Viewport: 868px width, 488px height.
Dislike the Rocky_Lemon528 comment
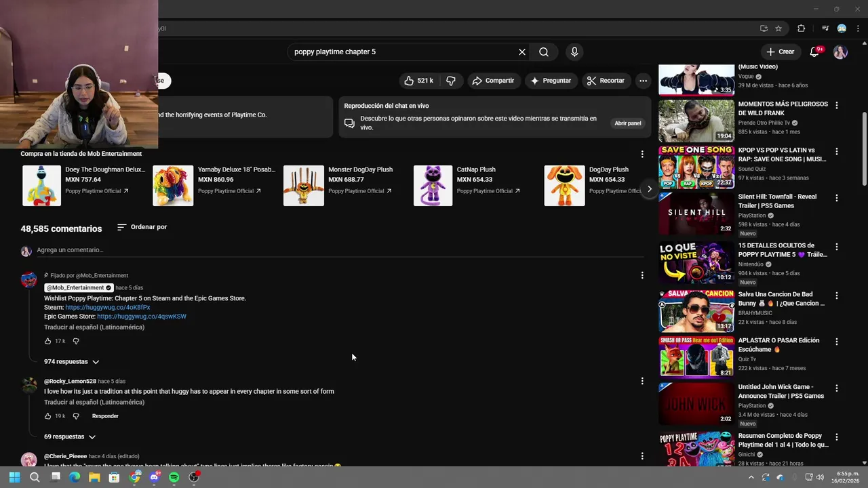pyautogui.click(x=76, y=416)
